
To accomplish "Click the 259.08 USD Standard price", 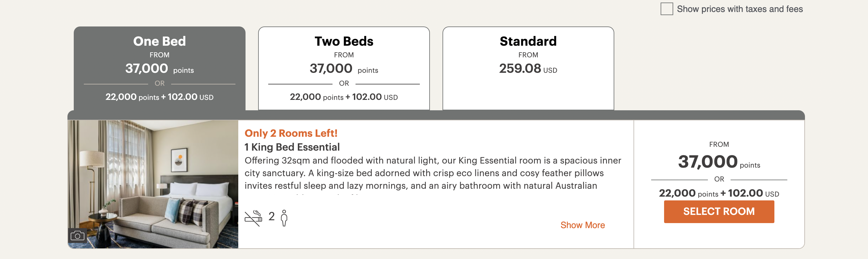I will click(x=528, y=69).
